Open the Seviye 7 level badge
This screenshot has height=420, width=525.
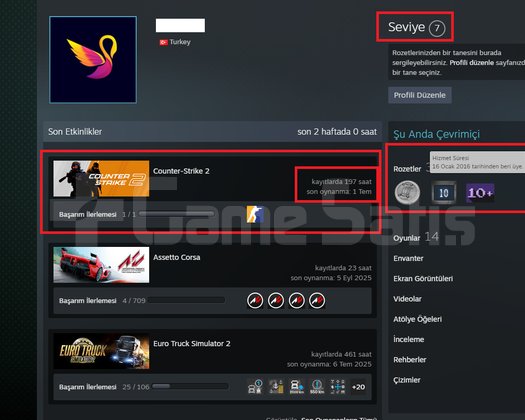pos(416,27)
